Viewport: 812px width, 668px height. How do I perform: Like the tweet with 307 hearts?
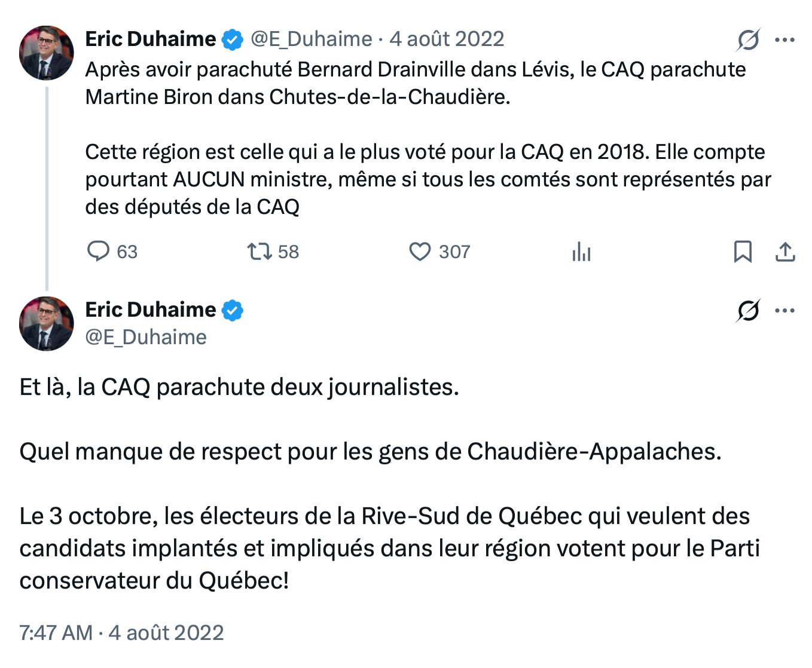pos(420,252)
